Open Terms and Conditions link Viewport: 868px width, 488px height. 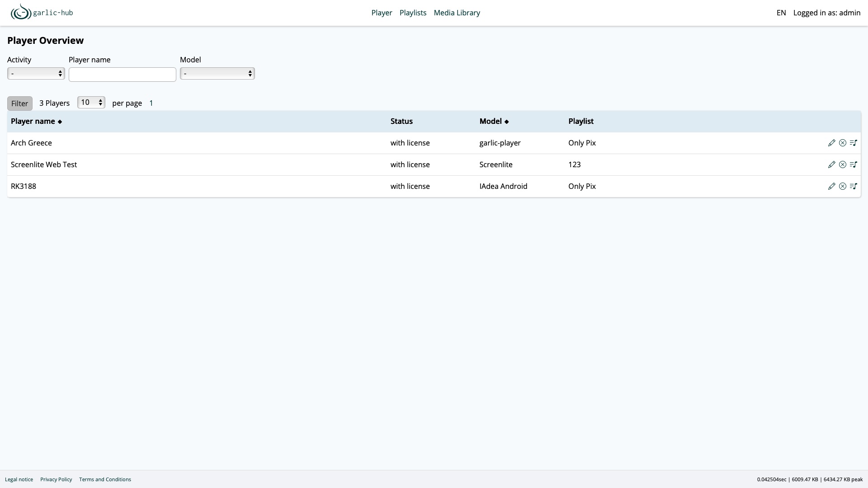(105, 479)
